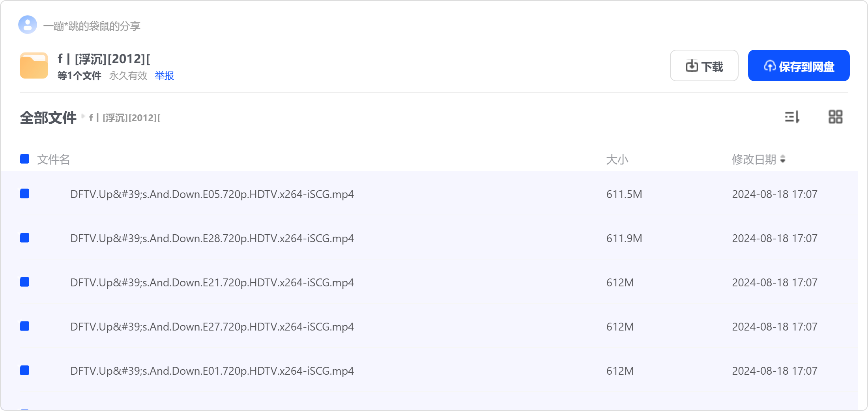The width and height of the screenshot is (868, 411).
Task: Sort by 修改日期 using the arrow indicator
Action: pyautogui.click(x=783, y=159)
